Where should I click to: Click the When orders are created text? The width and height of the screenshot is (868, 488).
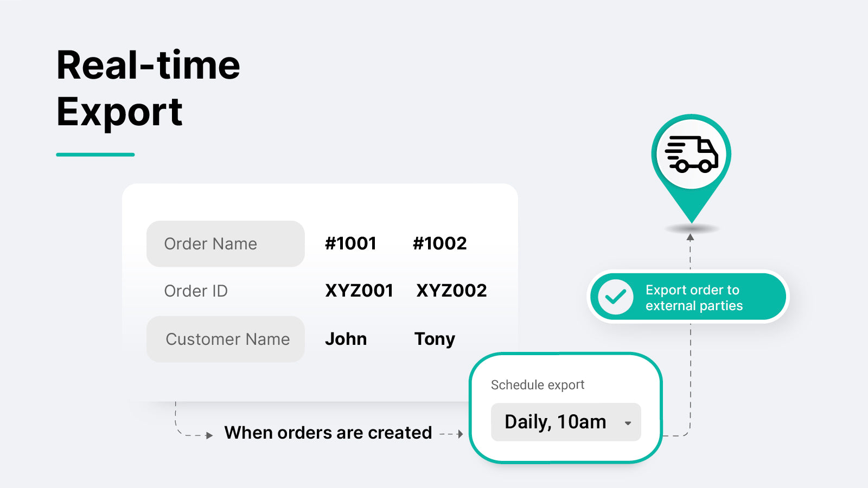[x=328, y=433]
